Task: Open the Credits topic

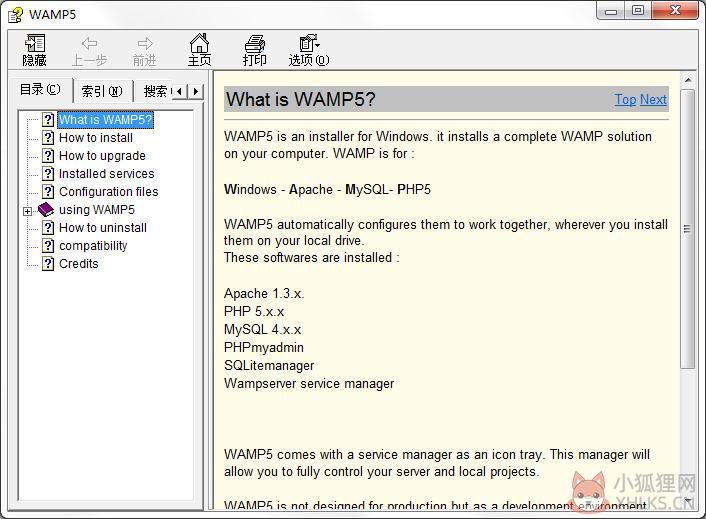Action: (79, 264)
